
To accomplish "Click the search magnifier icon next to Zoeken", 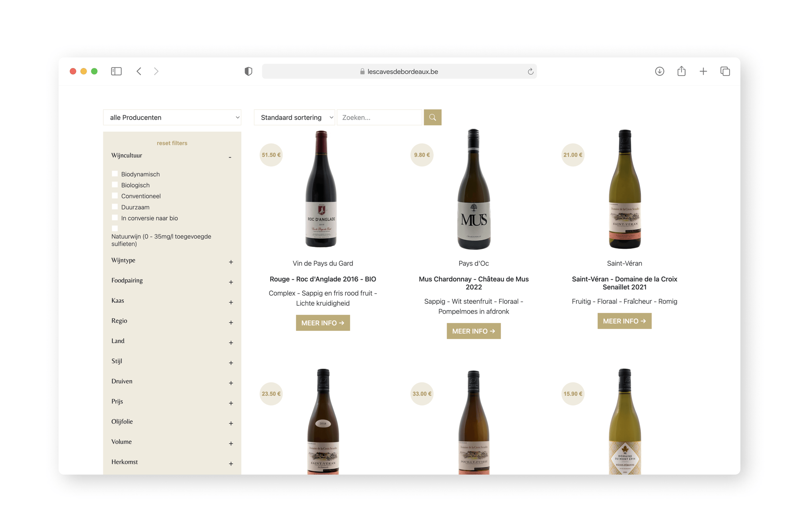I will 432,117.
